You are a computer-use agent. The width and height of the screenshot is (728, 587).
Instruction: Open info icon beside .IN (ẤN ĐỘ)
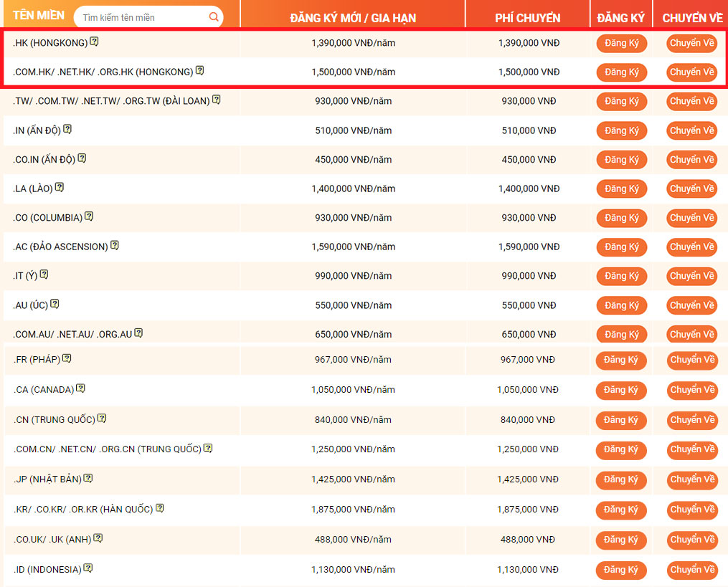click(67, 130)
